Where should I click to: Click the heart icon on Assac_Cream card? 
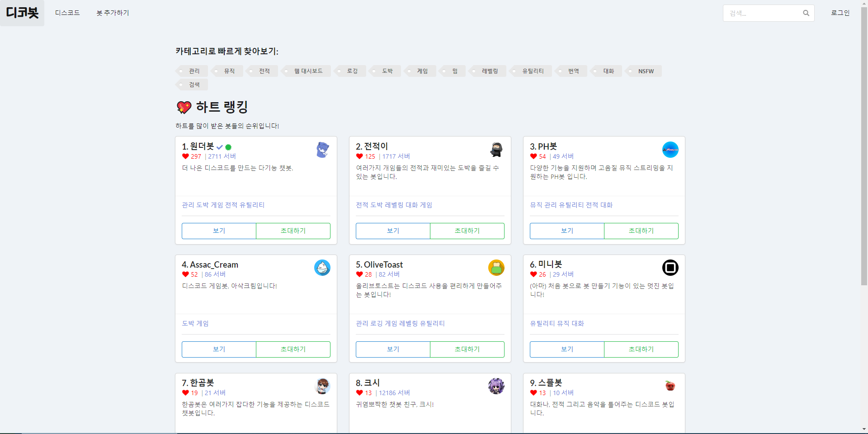(185, 274)
